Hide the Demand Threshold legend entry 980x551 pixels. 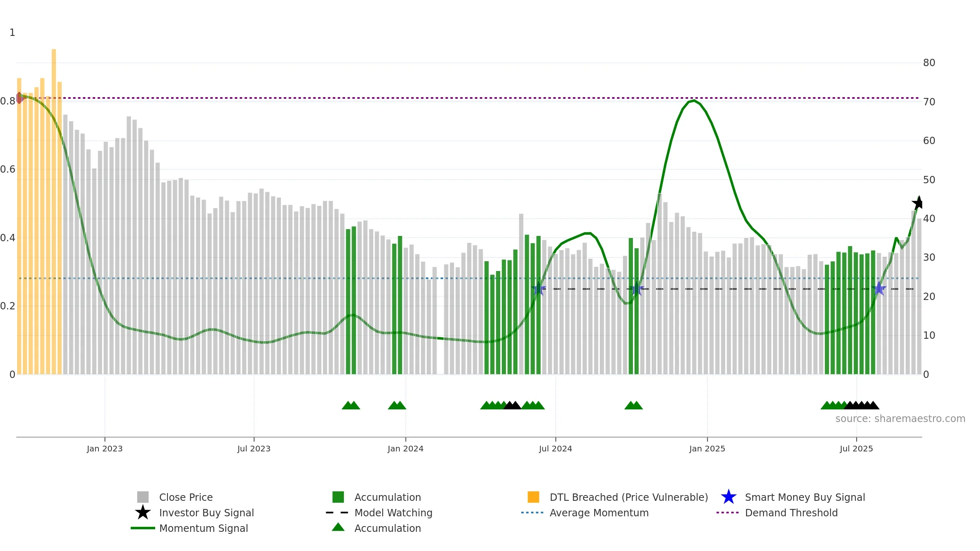tap(791, 513)
